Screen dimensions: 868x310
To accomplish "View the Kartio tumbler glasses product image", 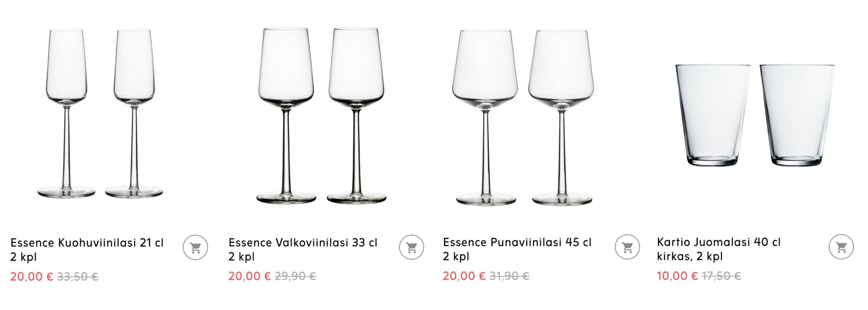I will pos(755,115).
